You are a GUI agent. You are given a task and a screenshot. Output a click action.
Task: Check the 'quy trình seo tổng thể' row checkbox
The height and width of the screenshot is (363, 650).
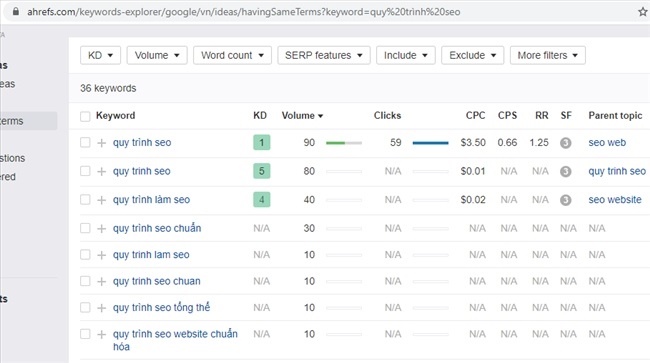(85, 307)
